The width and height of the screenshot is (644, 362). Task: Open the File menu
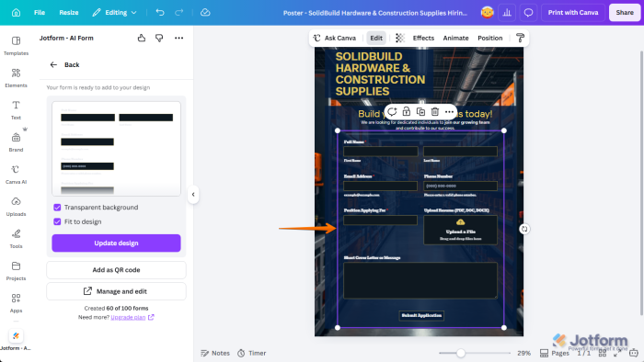(40, 13)
